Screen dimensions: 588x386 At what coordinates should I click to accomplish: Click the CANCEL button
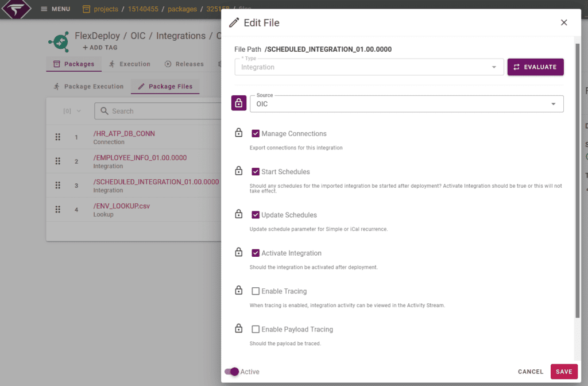[x=530, y=372]
